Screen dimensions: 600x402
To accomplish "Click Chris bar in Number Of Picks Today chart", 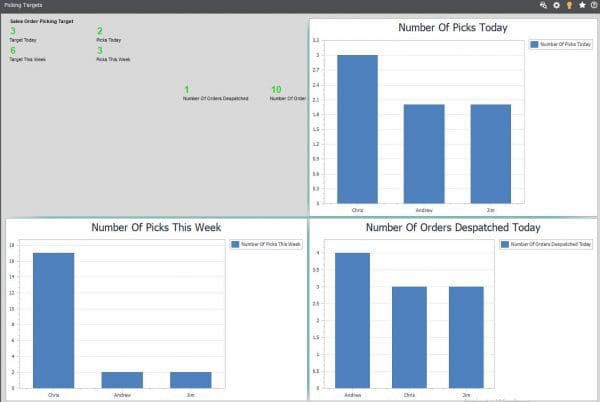I will tap(357, 129).
